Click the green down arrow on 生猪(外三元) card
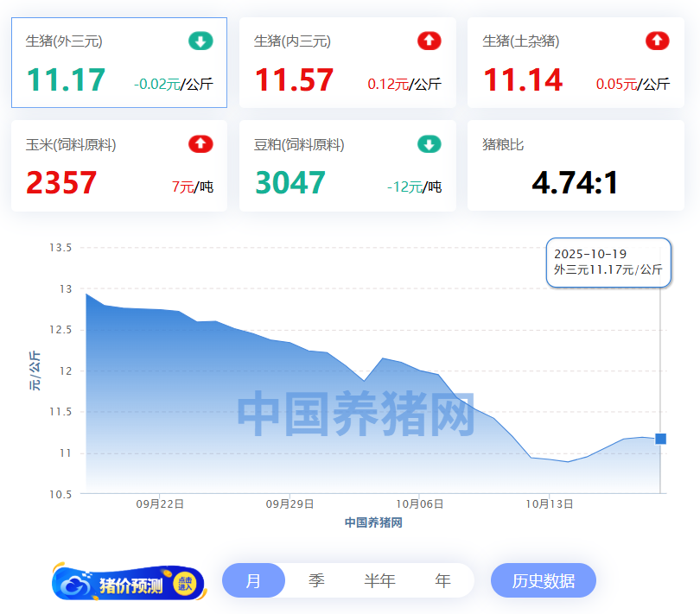700x614 pixels. pos(200,41)
